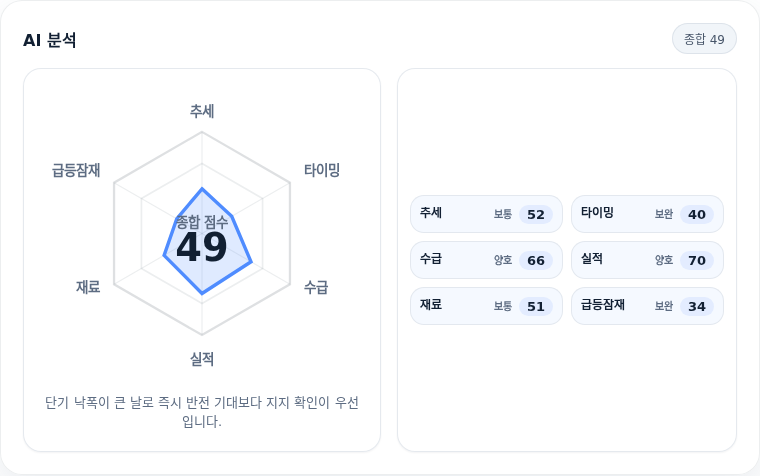The width and height of the screenshot is (760, 476).
Task: Click the 재료 score card
Action: [486, 306]
